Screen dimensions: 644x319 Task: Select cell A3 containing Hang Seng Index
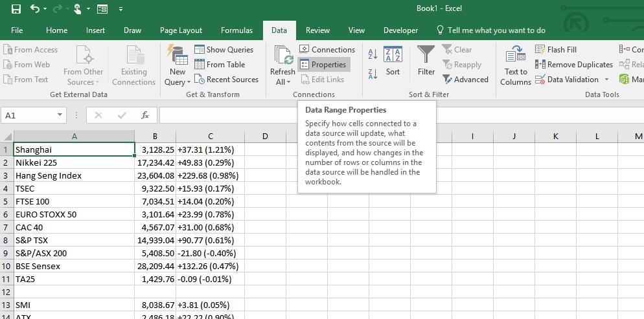(x=74, y=175)
